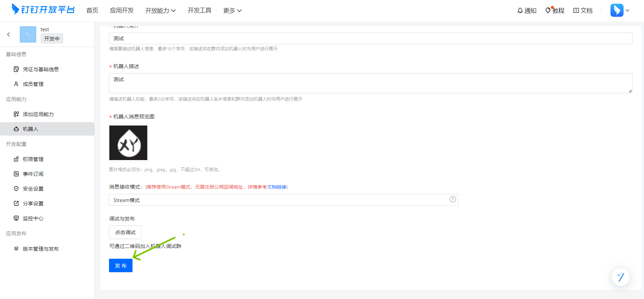Click the robot message preview image
The height and width of the screenshot is (299, 644).
128,143
